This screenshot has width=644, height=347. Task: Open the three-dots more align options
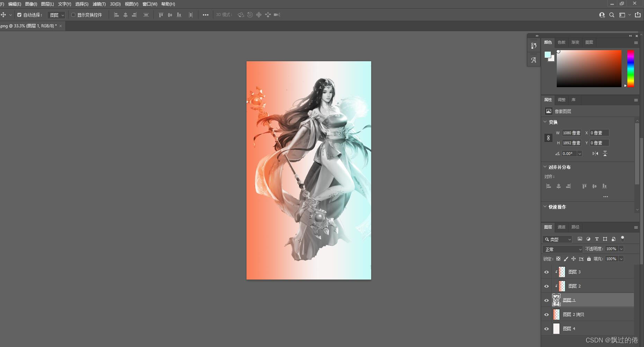coord(206,15)
